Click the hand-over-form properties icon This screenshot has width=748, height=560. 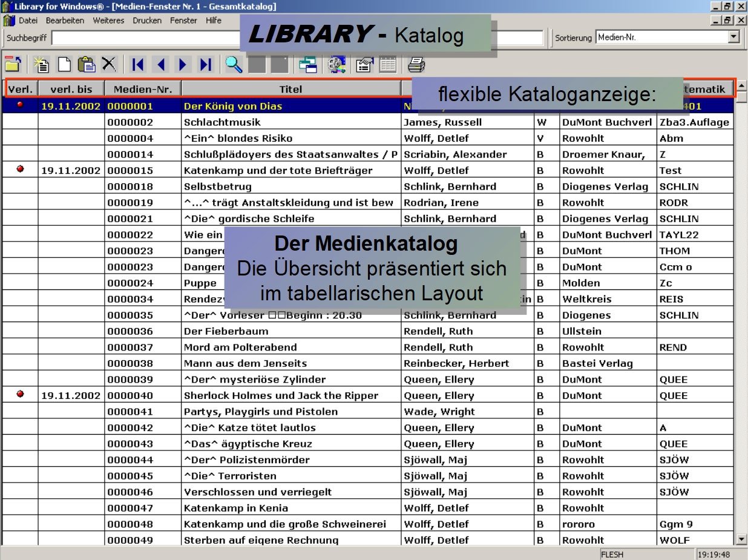[364, 64]
